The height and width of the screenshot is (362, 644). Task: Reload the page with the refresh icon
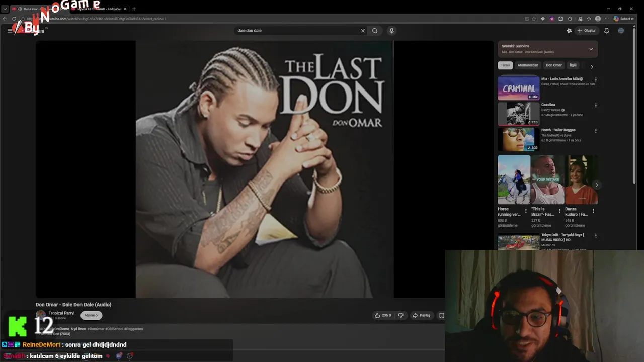[14, 19]
